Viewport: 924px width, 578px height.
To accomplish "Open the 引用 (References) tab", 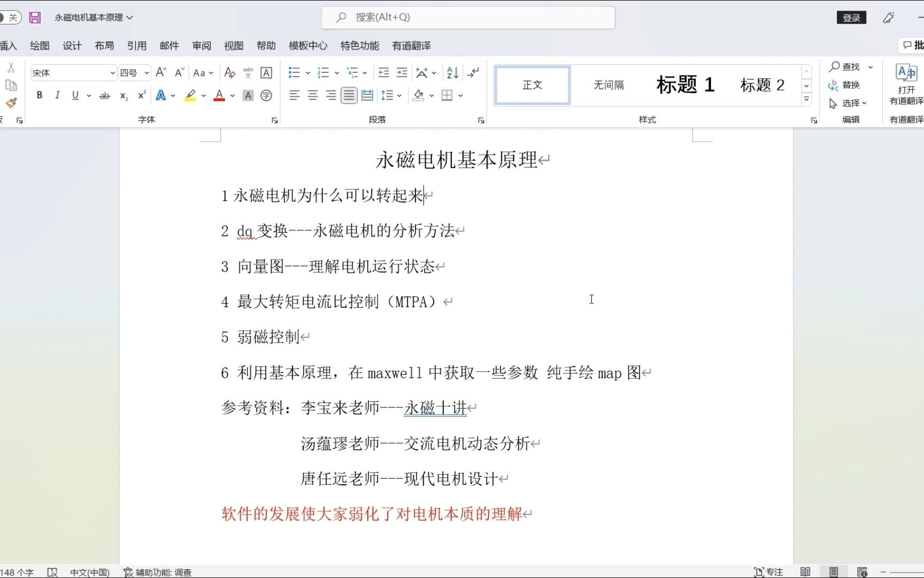I will [137, 45].
